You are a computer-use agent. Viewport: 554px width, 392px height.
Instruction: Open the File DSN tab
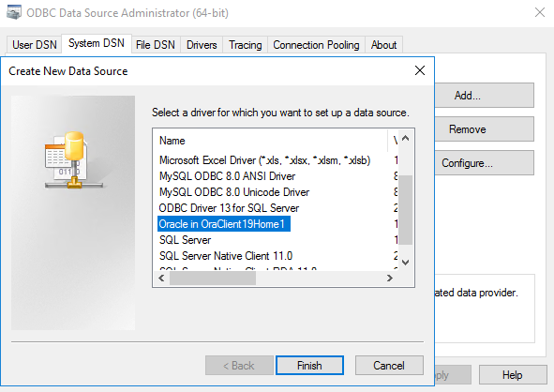click(156, 45)
